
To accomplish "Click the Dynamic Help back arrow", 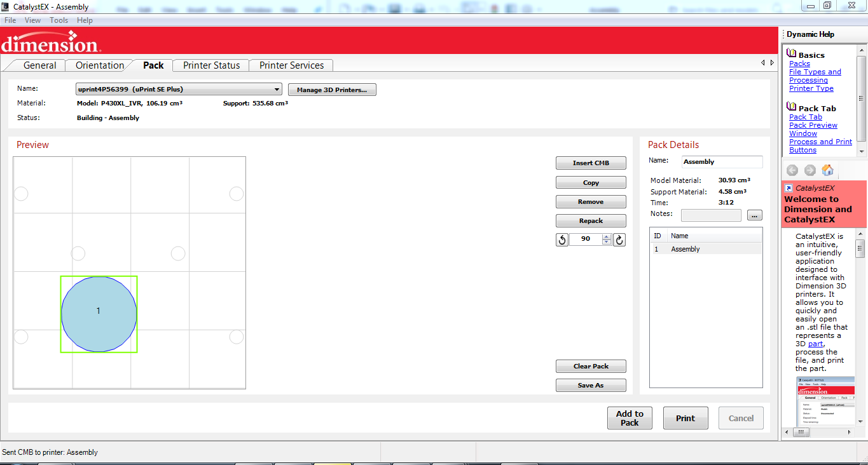I will pos(792,170).
